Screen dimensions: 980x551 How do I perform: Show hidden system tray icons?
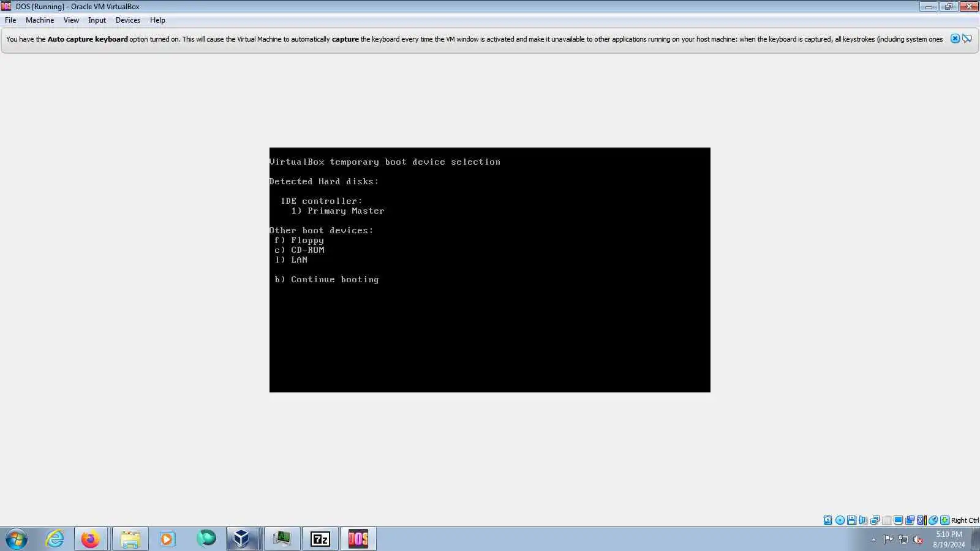click(x=873, y=539)
